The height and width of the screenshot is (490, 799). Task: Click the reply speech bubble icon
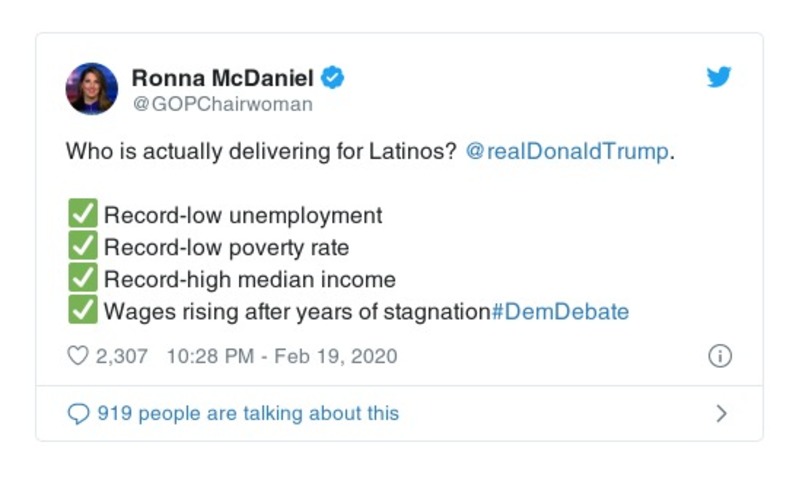[77, 413]
